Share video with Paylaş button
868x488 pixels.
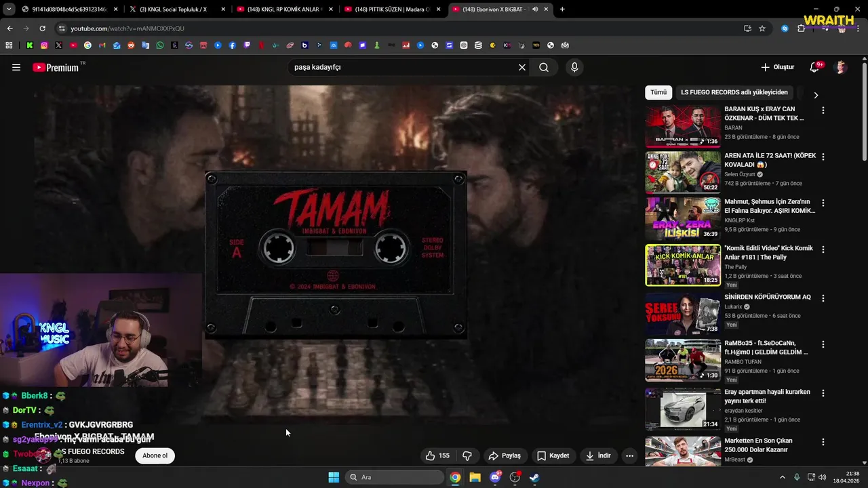505,455
